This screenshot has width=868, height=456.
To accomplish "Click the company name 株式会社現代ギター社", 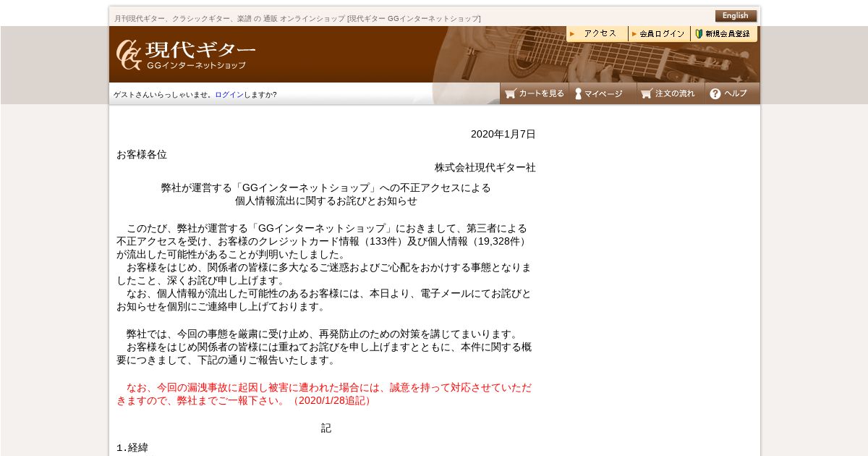I will (485, 167).
